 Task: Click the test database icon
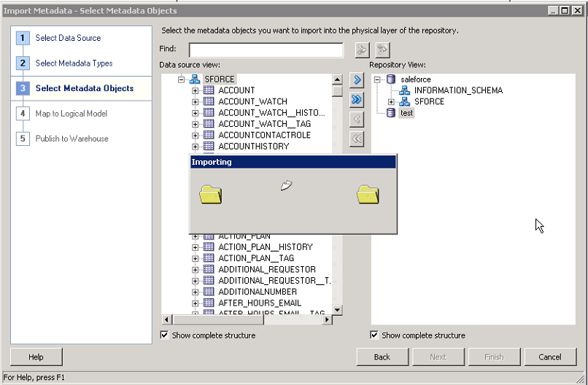click(390, 113)
